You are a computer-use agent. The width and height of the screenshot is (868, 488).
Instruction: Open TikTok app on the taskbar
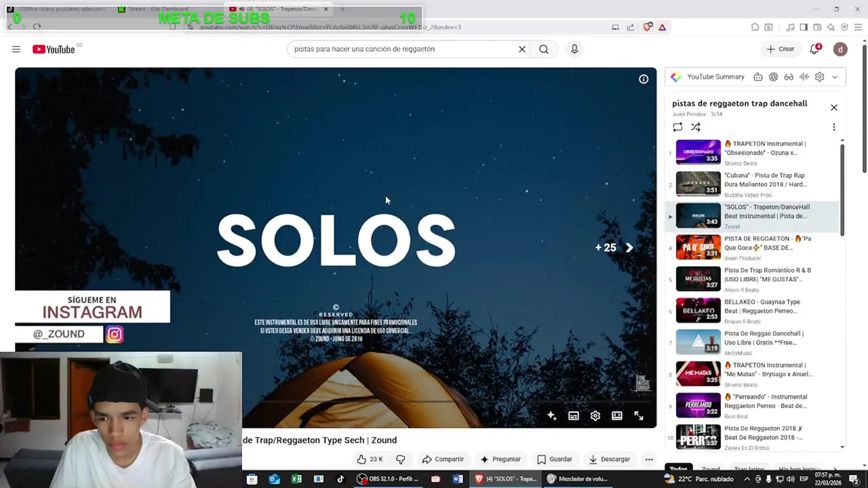[340, 479]
